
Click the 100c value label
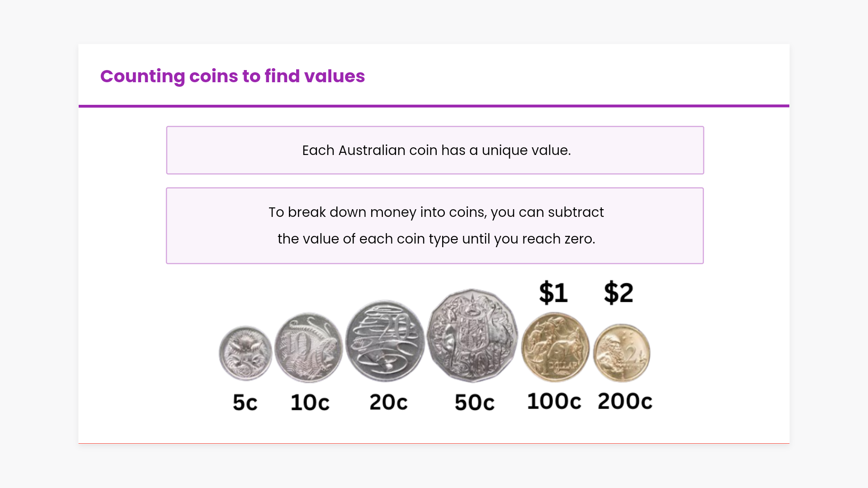pyautogui.click(x=554, y=401)
